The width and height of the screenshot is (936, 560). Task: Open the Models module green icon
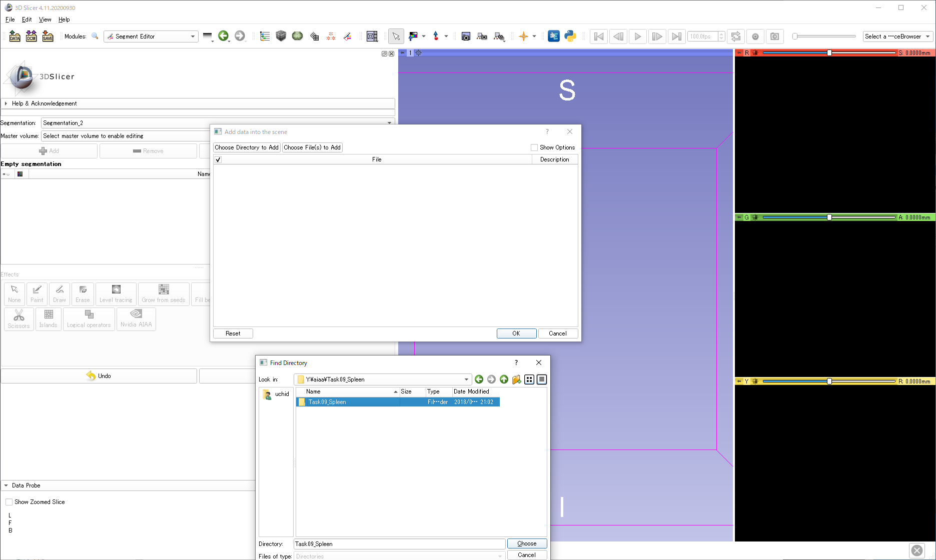pyautogui.click(x=298, y=36)
